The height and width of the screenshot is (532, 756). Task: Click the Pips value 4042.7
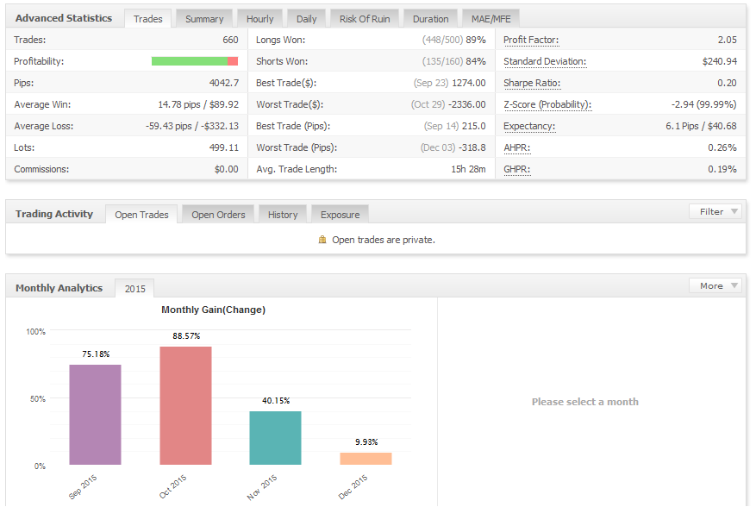point(224,83)
